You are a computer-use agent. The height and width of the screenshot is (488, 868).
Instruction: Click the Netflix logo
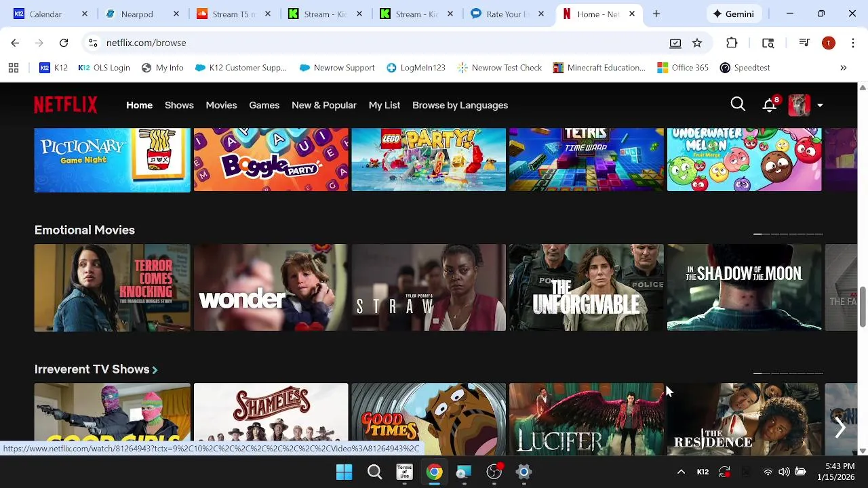pyautogui.click(x=66, y=105)
